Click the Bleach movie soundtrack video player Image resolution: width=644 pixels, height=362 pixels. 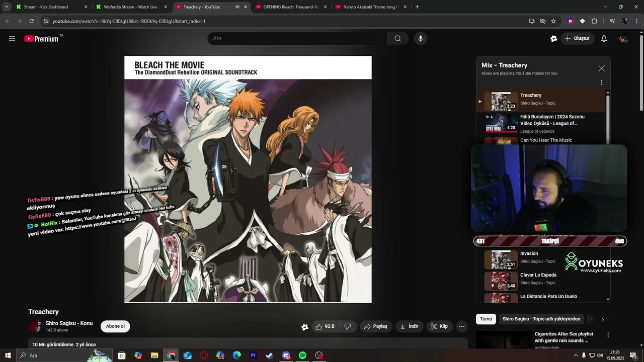(248, 179)
